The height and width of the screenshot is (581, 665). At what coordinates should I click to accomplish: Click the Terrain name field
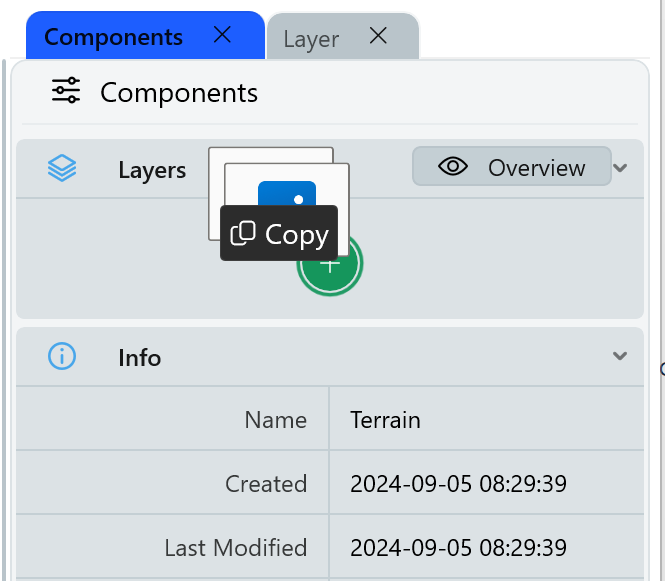[385, 420]
